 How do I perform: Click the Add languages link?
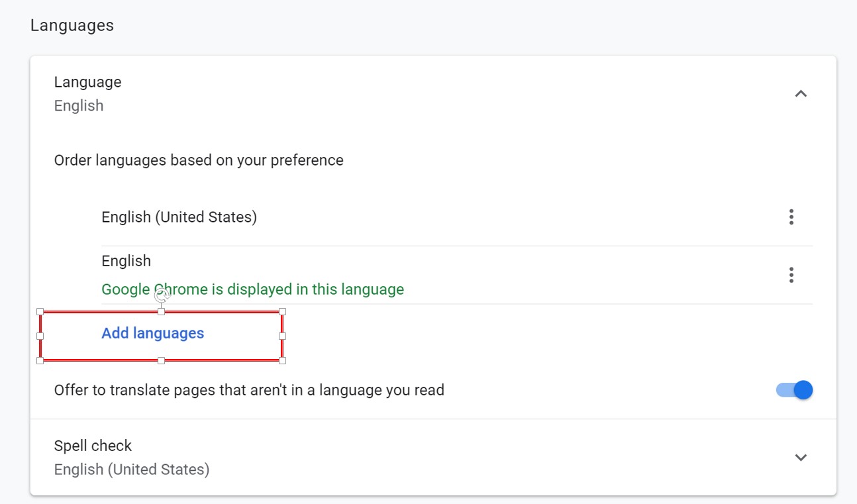tap(153, 333)
